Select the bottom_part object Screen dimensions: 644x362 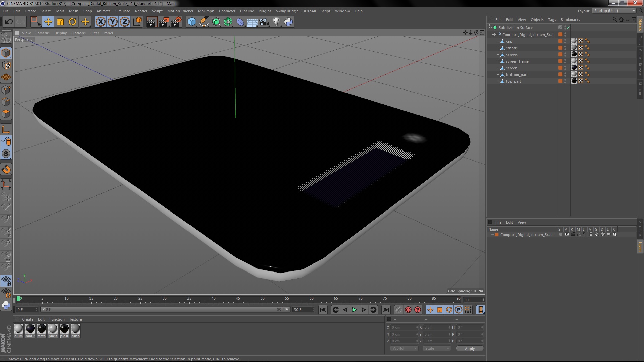517,75
